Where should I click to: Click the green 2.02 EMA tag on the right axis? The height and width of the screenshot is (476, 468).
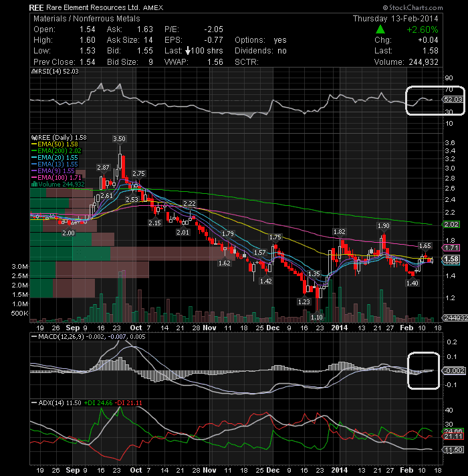(x=451, y=225)
